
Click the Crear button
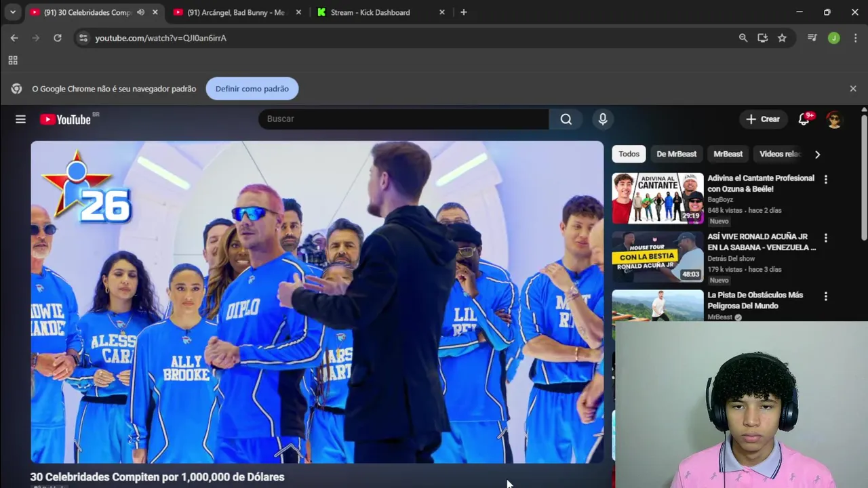[764, 119]
